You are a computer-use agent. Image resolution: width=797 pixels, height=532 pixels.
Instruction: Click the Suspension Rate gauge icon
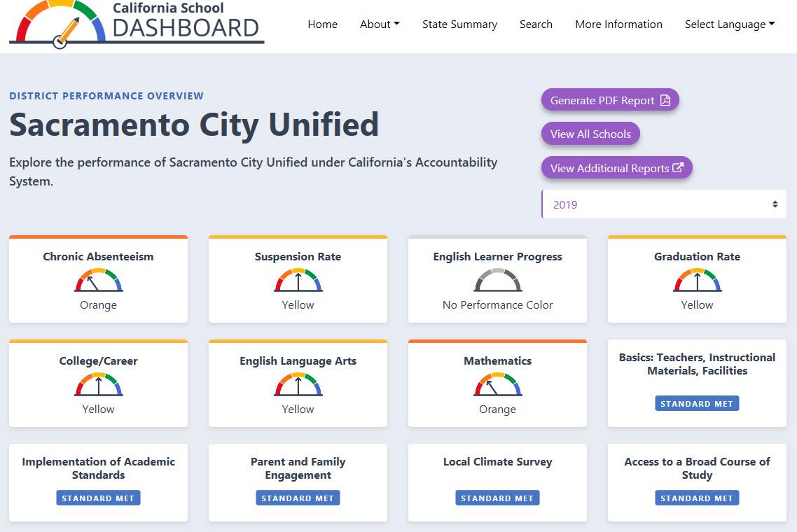pyautogui.click(x=298, y=280)
